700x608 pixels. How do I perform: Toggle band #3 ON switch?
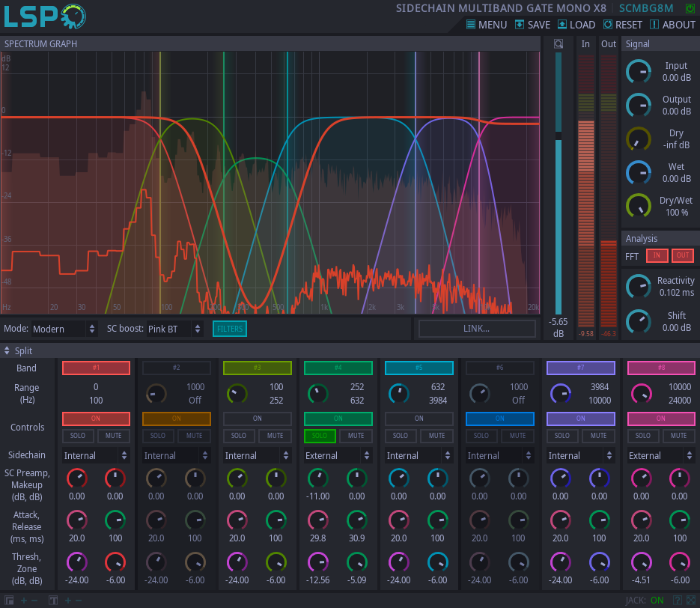point(257,419)
